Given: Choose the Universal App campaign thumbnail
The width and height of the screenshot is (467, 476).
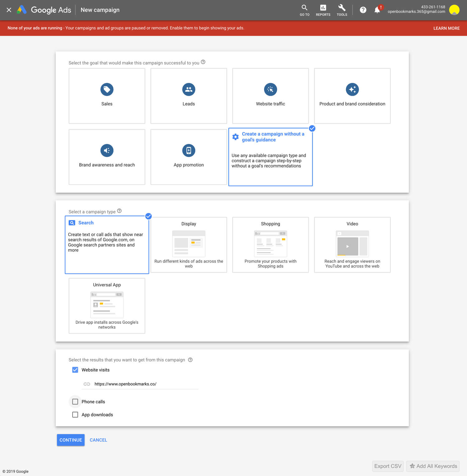Looking at the screenshot, I should click(107, 304).
